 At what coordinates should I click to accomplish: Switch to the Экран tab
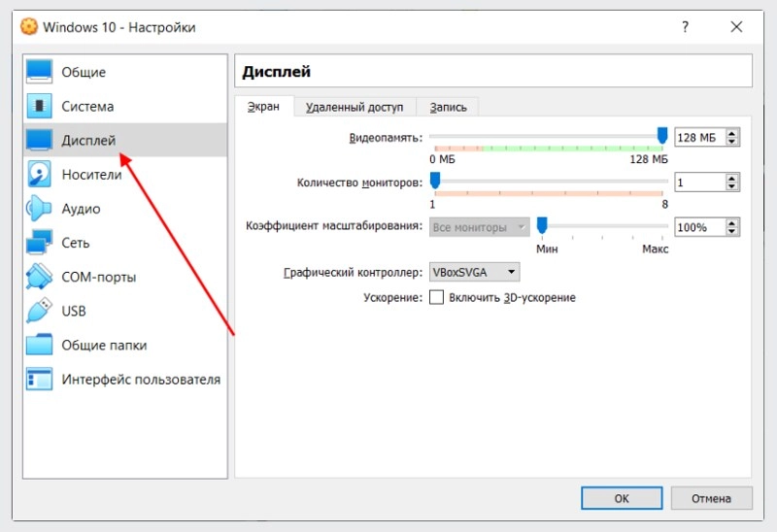(263, 107)
